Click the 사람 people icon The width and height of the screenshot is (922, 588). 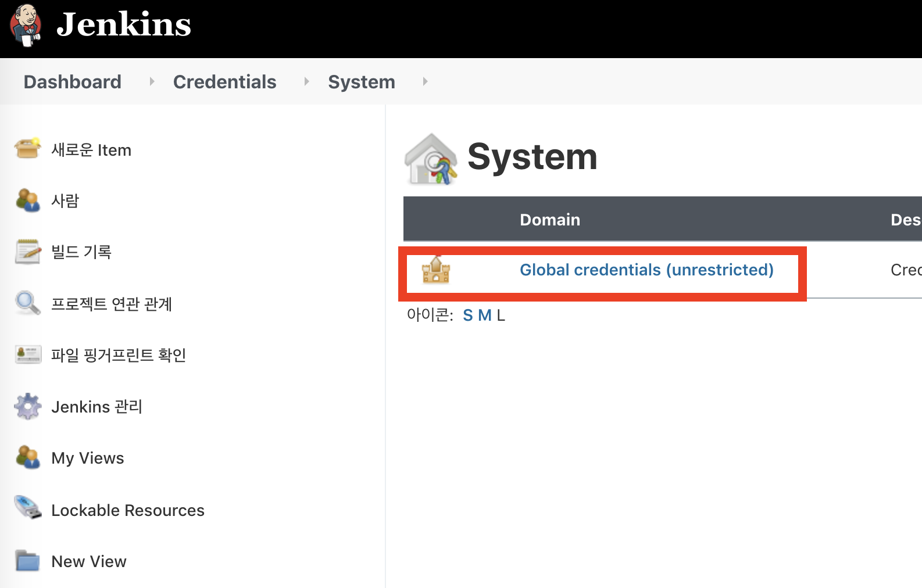(27, 200)
